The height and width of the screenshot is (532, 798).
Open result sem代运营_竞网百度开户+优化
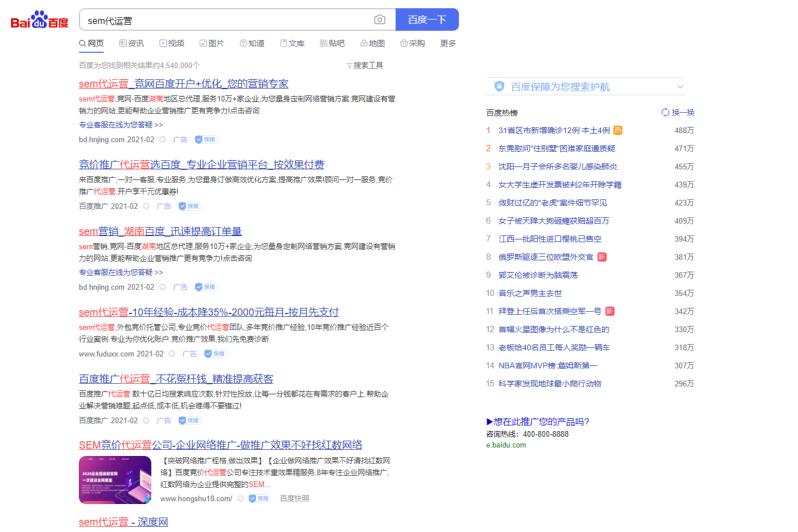(183, 84)
